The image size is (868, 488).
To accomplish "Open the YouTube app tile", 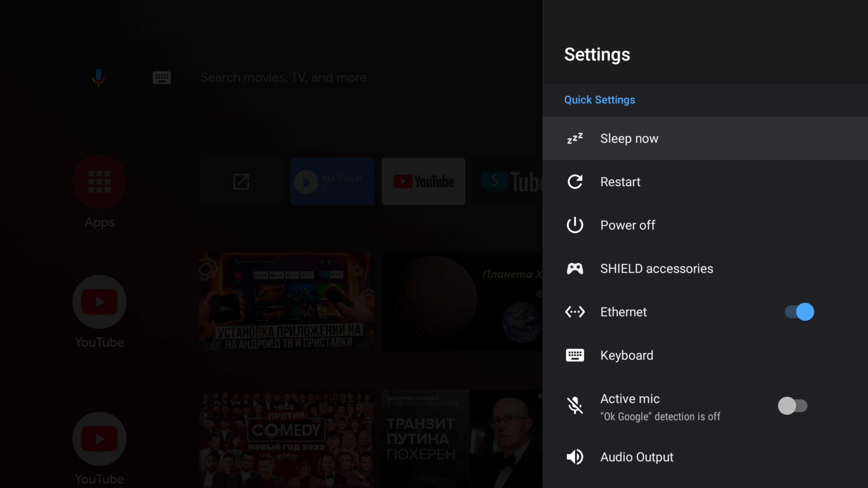I will [x=424, y=181].
